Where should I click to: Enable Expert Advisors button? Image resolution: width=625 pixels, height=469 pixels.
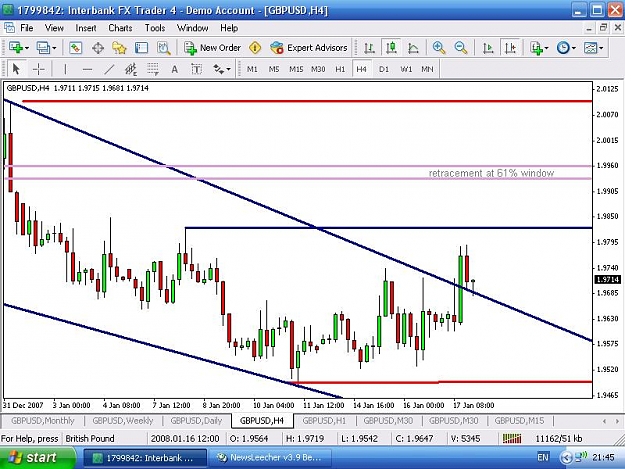[309, 48]
